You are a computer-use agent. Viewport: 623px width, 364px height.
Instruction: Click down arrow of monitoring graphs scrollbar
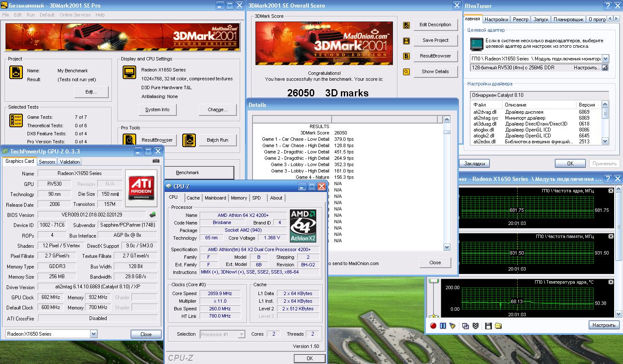click(x=618, y=314)
